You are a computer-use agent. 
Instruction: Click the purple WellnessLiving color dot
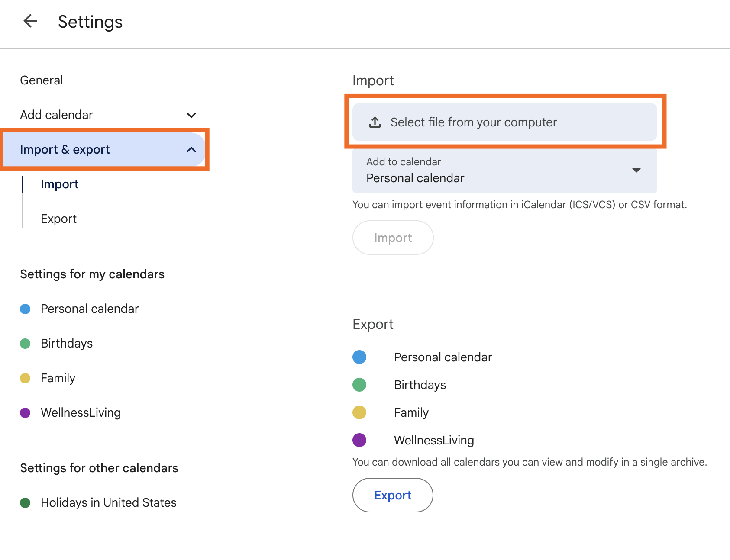pyautogui.click(x=25, y=412)
